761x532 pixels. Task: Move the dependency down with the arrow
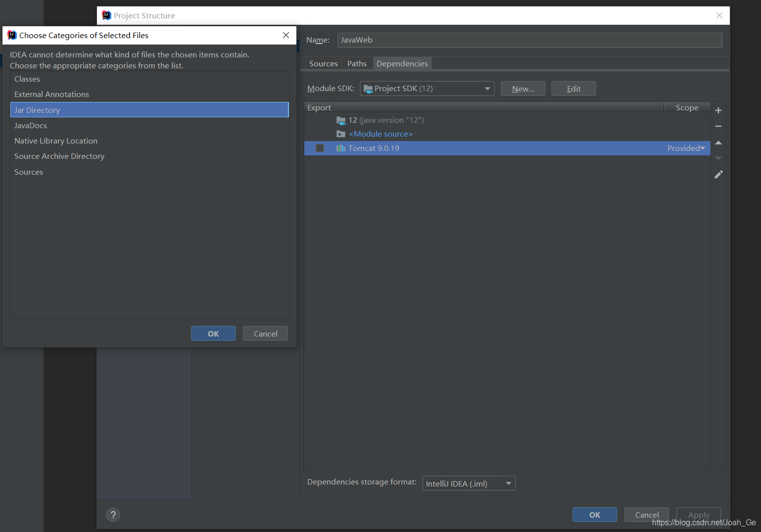click(x=718, y=158)
